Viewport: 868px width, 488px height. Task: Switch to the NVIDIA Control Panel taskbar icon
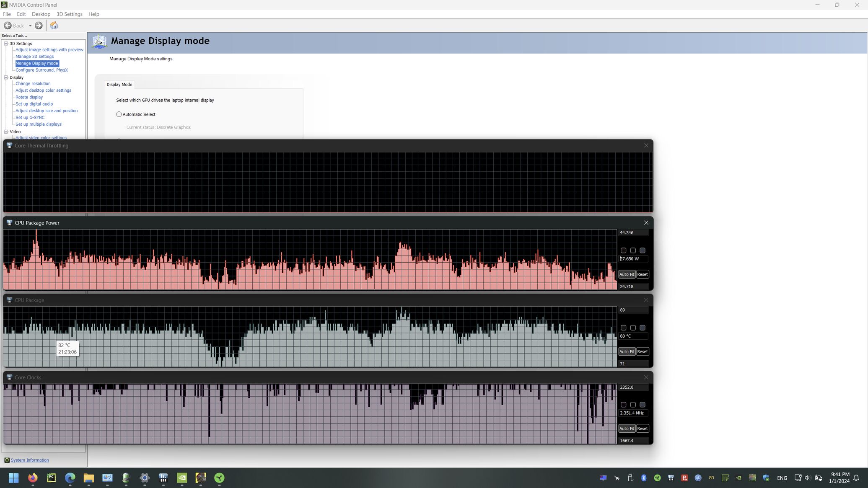pyautogui.click(x=182, y=478)
